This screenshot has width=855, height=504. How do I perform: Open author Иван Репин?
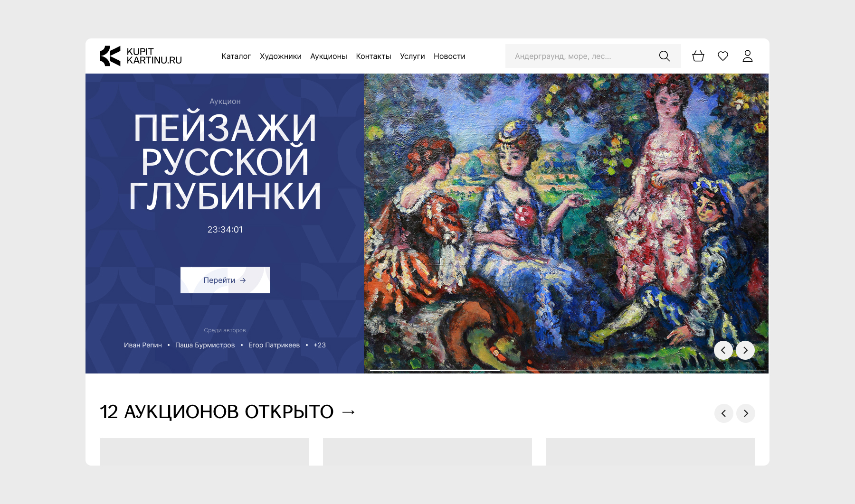(x=143, y=345)
